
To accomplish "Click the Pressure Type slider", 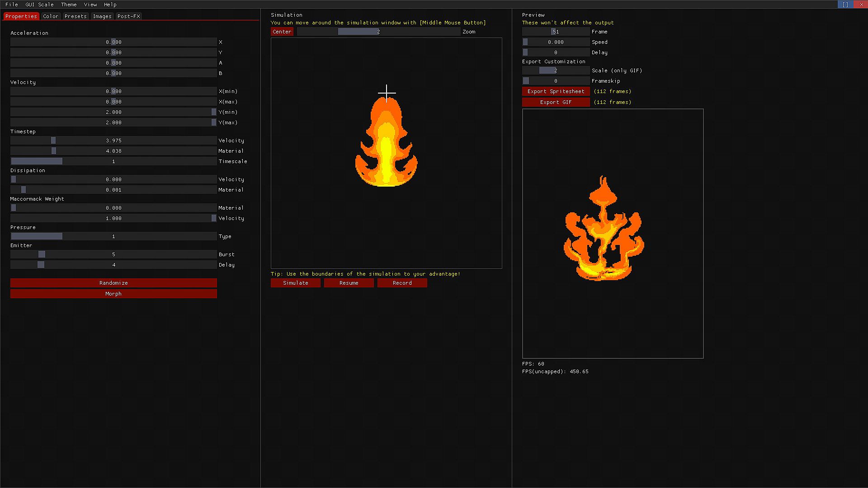I will click(x=113, y=236).
